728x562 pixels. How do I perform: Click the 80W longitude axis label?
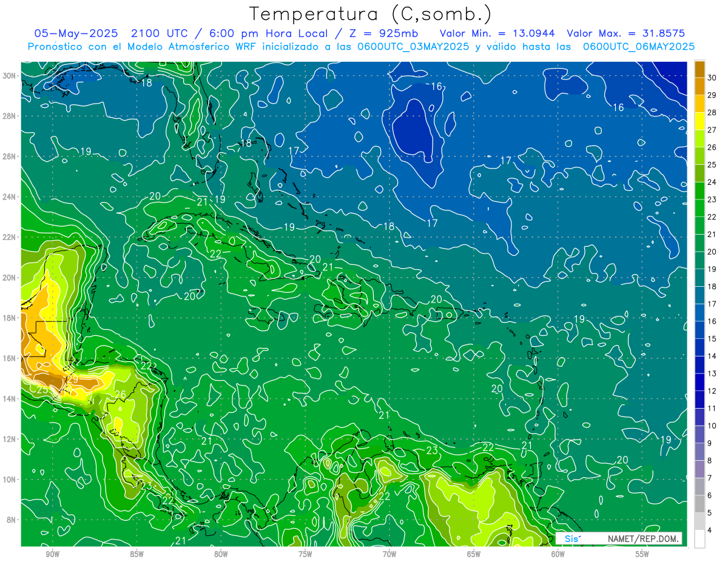pyautogui.click(x=221, y=554)
